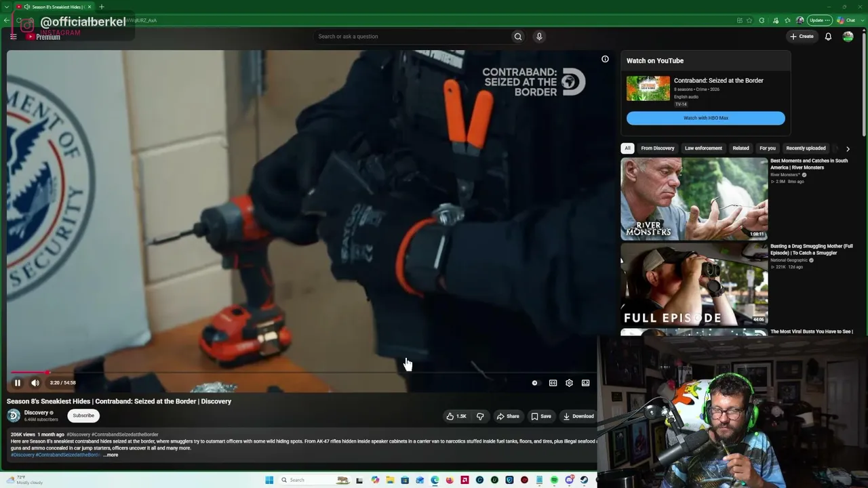Click the YouTube search field
The image size is (868, 488).
click(x=412, y=37)
